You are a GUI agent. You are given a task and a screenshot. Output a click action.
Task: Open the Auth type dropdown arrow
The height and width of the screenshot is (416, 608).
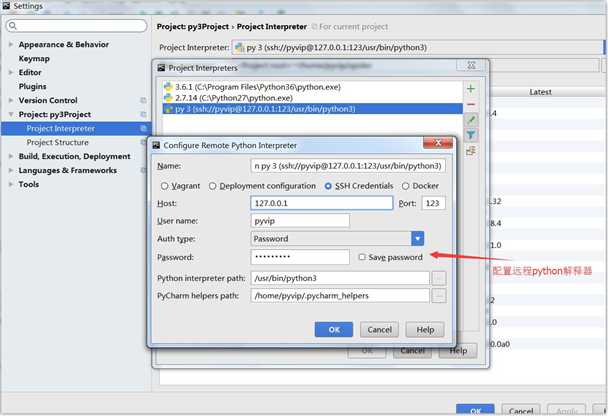(x=418, y=239)
